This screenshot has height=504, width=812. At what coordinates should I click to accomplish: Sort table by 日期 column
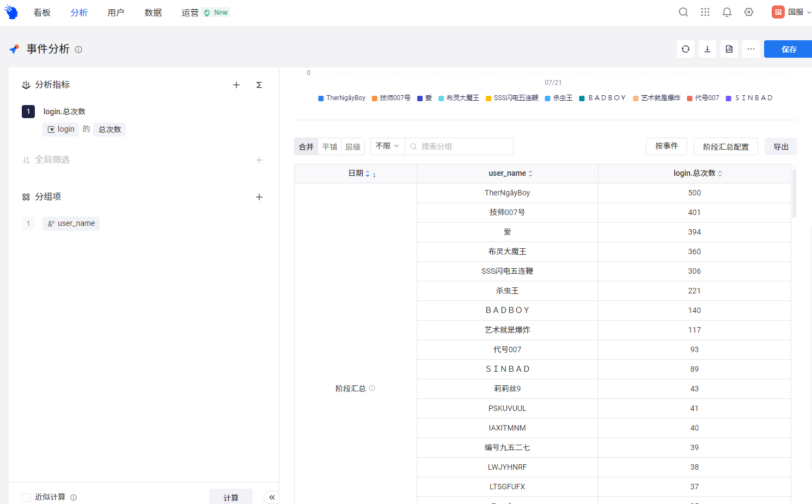pos(368,174)
